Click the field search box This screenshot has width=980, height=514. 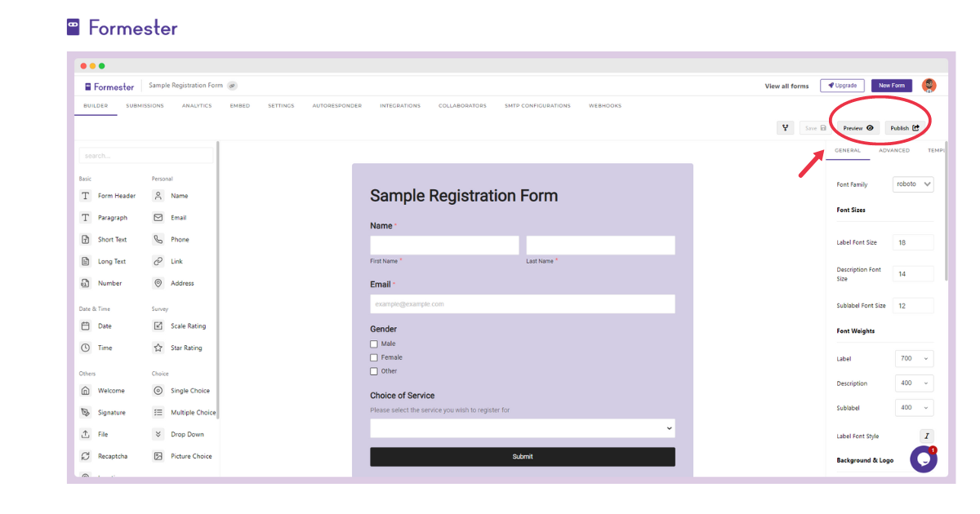(146, 155)
